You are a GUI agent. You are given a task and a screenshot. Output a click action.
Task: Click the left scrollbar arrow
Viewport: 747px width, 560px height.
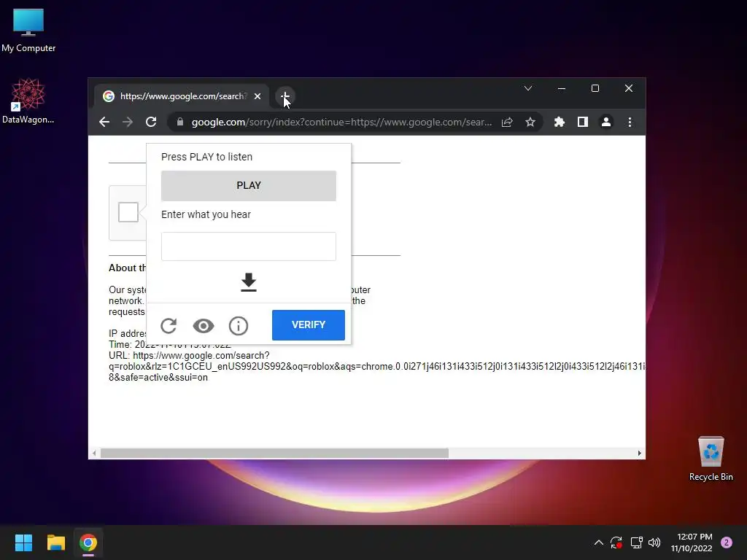click(94, 454)
